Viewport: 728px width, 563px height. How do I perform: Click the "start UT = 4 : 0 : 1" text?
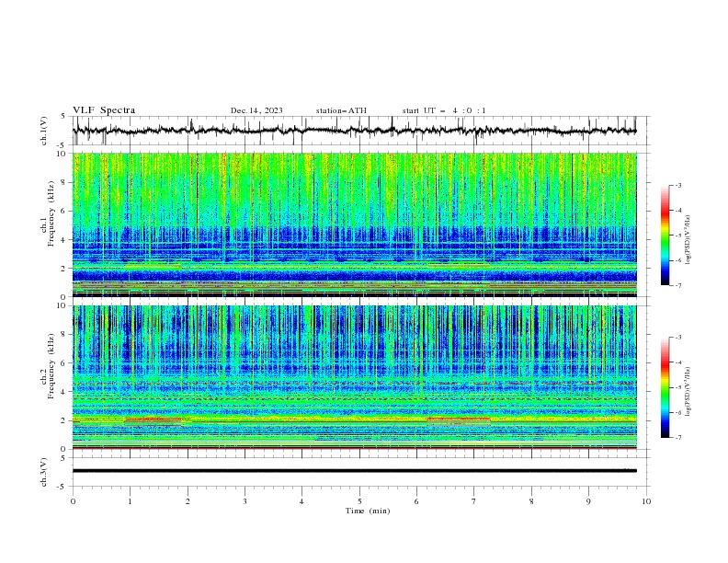[444, 110]
